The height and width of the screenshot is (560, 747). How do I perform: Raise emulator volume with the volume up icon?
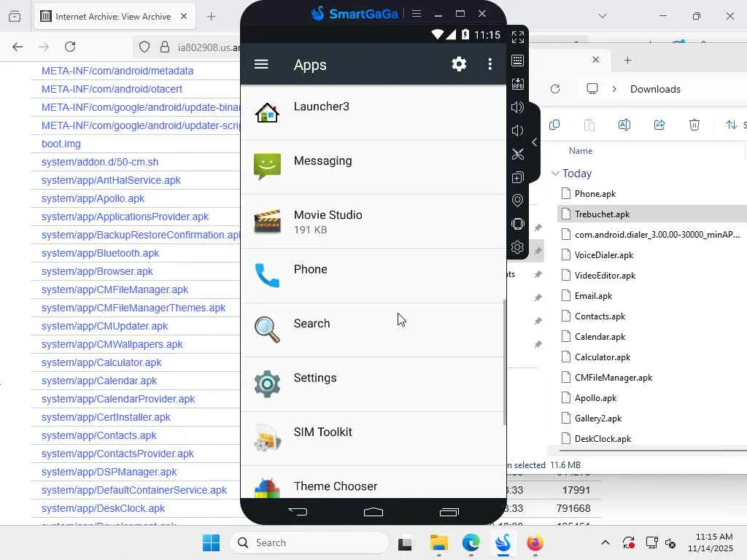518,107
